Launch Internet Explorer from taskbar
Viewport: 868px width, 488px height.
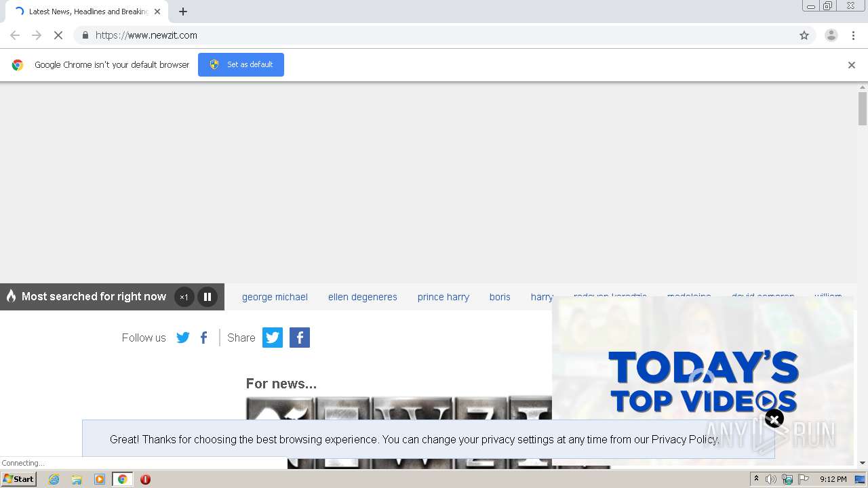pos(54,479)
